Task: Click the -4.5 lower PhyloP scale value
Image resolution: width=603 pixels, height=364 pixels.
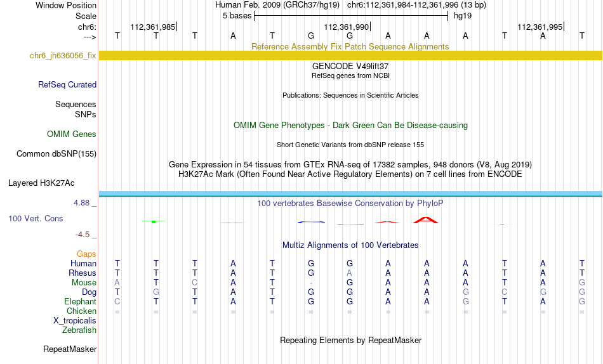Action: coord(83,235)
